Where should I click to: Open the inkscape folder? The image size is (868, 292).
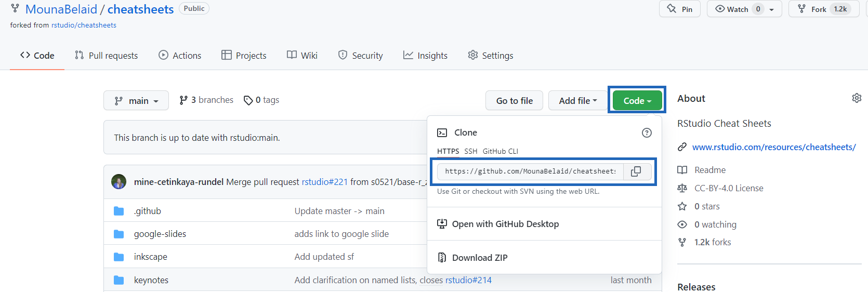coord(151,257)
